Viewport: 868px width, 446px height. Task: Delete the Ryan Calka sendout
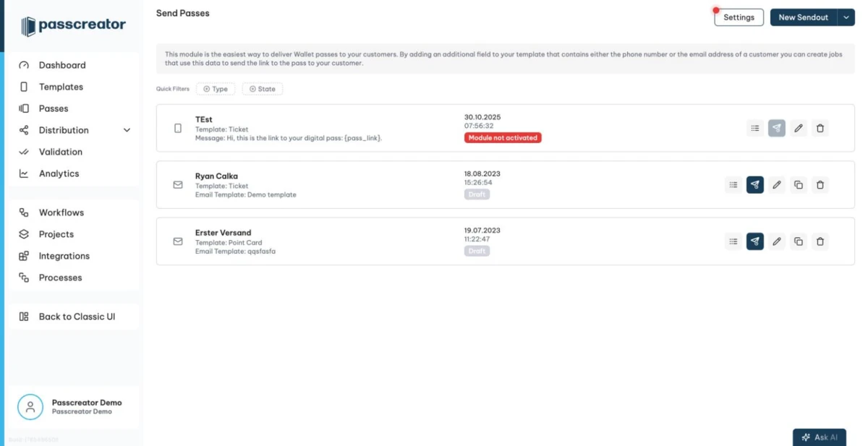click(x=820, y=184)
